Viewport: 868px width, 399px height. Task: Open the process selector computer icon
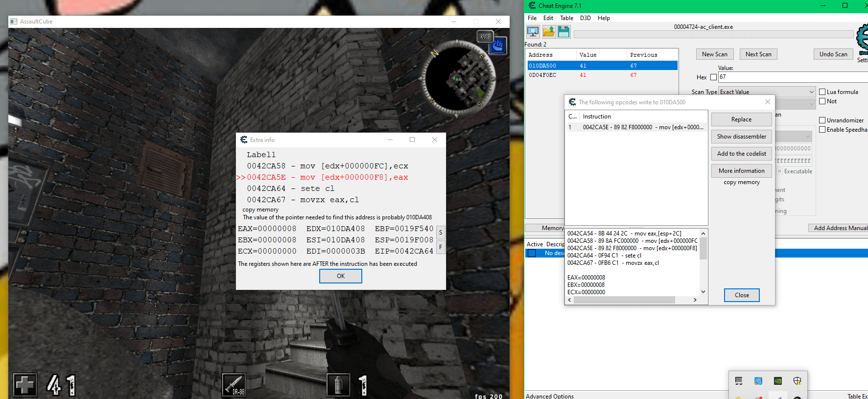(533, 32)
